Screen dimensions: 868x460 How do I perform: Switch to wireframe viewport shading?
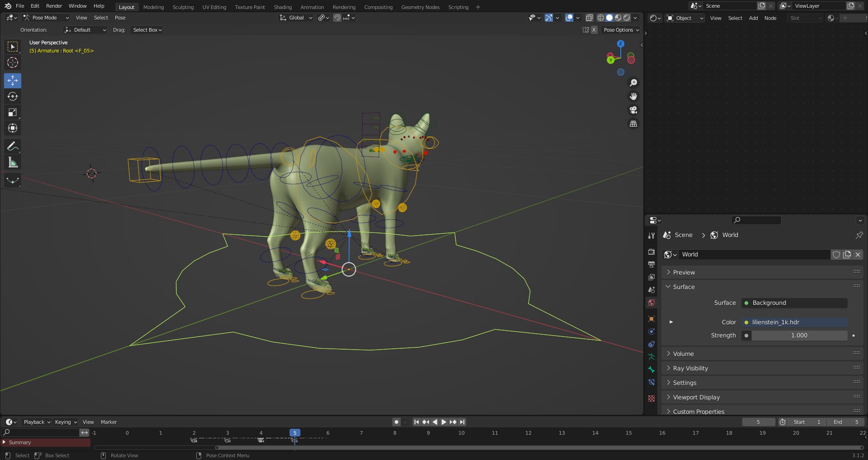click(x=601, y=18)
